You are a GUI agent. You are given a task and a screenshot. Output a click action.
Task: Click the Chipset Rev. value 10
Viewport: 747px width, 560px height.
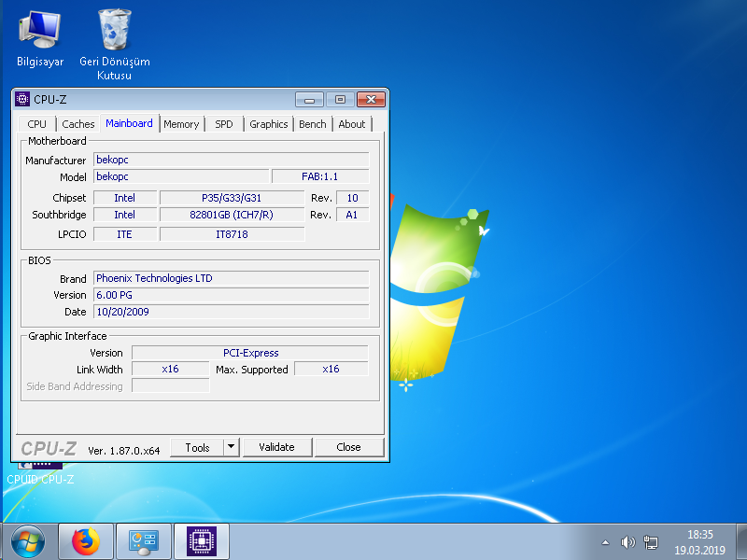(353, 198)
